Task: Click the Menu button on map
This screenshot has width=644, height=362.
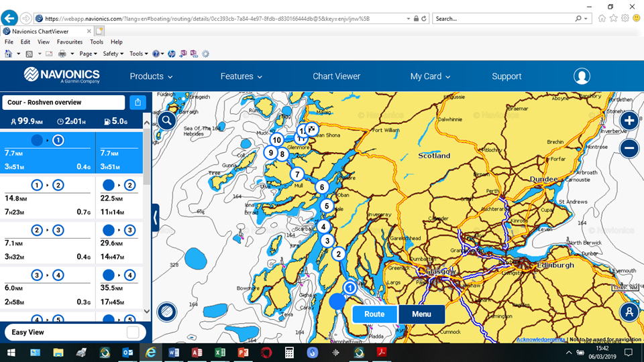Action: [x=421, y=314]
